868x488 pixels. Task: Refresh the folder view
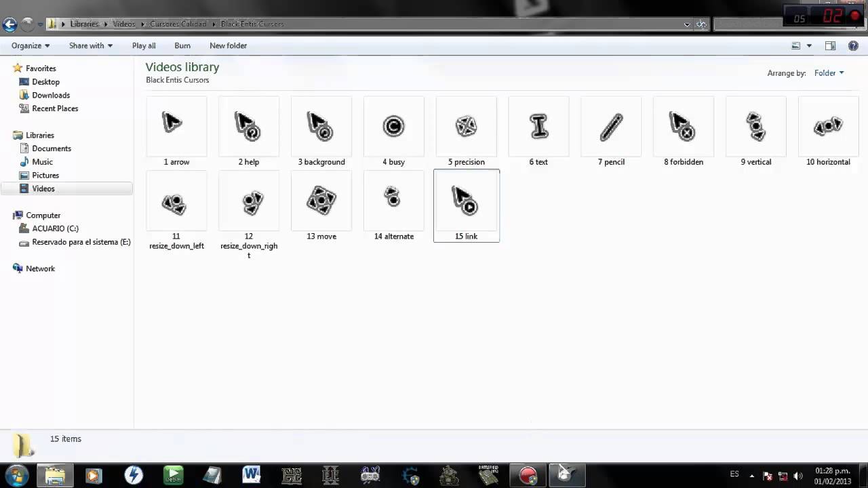701,24
